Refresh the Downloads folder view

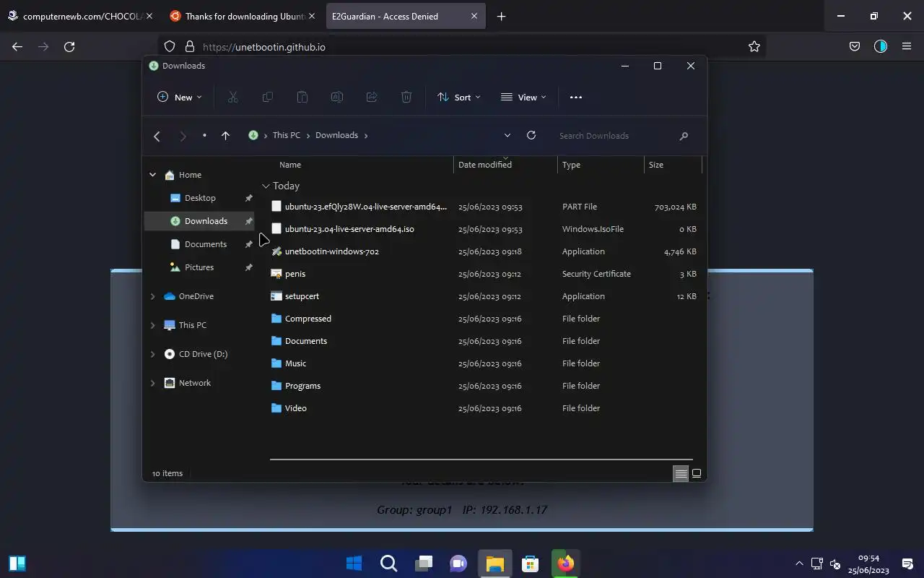click(531, 135)
